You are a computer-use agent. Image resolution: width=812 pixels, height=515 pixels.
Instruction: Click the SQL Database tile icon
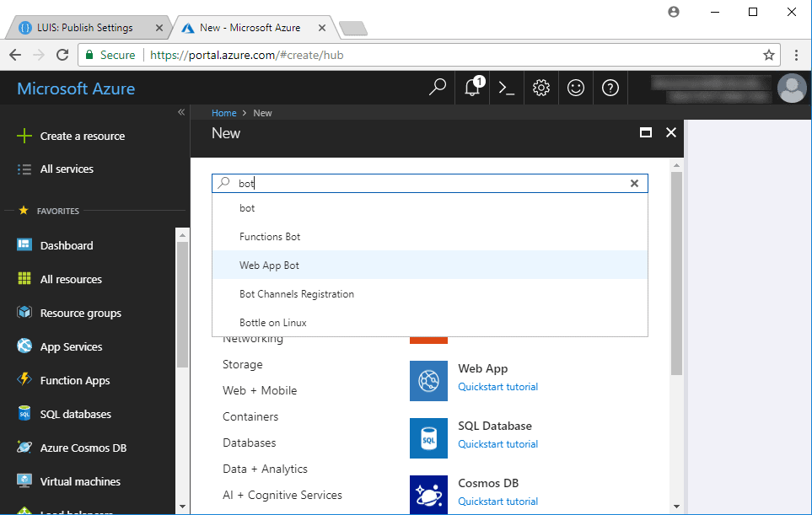pyautogui.click(x=429, y=438)
